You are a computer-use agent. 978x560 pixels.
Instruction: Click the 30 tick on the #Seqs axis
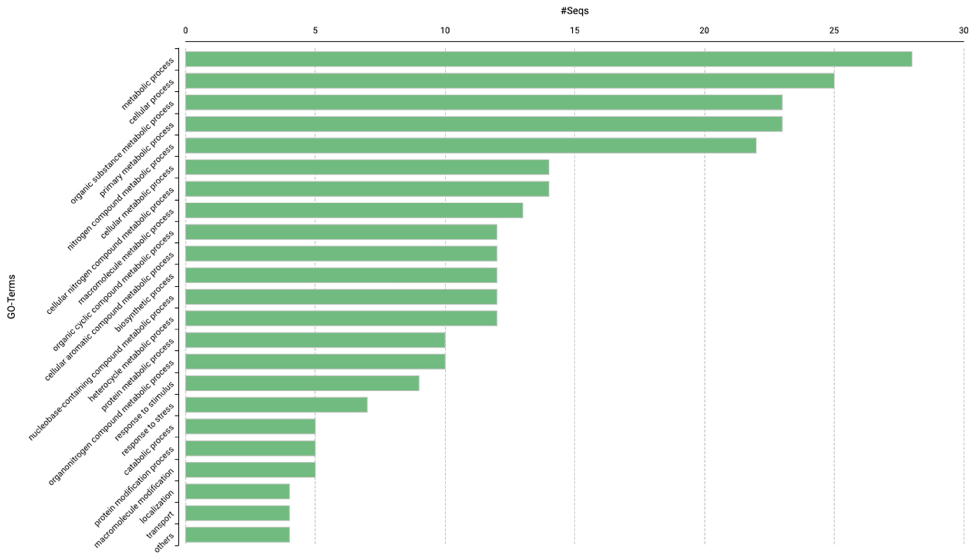[x=963, y=31]
